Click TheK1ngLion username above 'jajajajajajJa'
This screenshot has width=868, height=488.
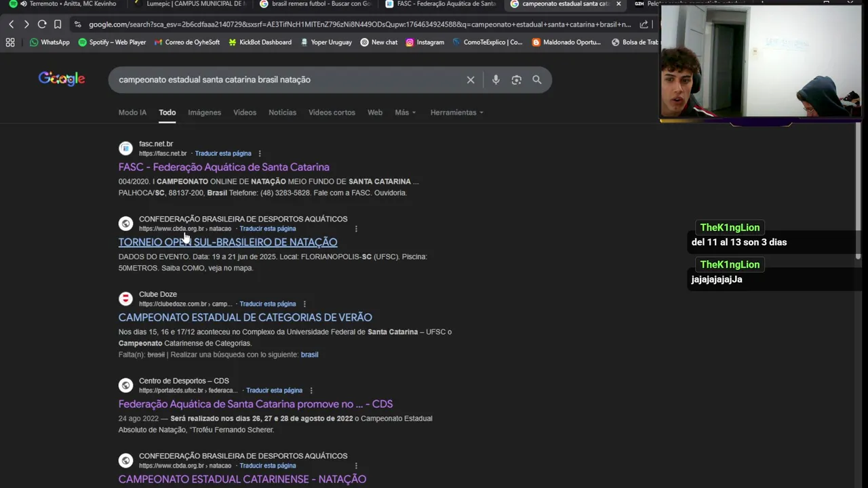pos(730,265)
